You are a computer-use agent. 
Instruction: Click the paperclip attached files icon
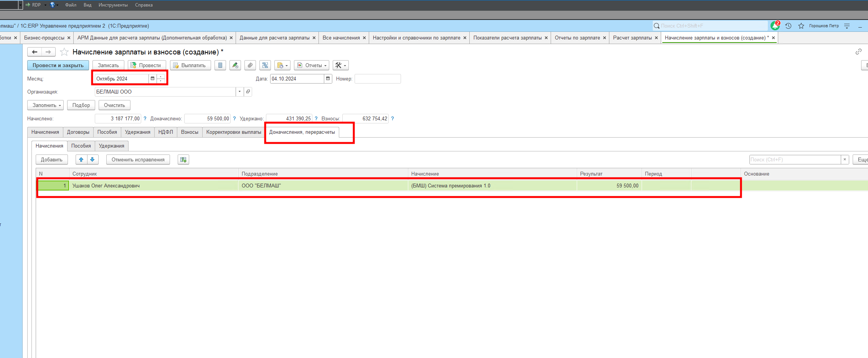click(x=250, y=66)
